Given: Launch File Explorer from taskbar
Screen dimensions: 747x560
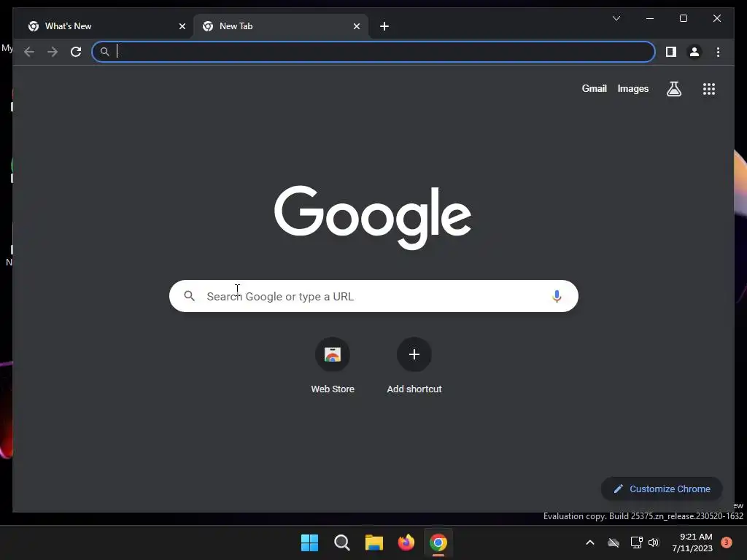Looking at the screenshot, I should pyautogui.click(x=374, y=542).
